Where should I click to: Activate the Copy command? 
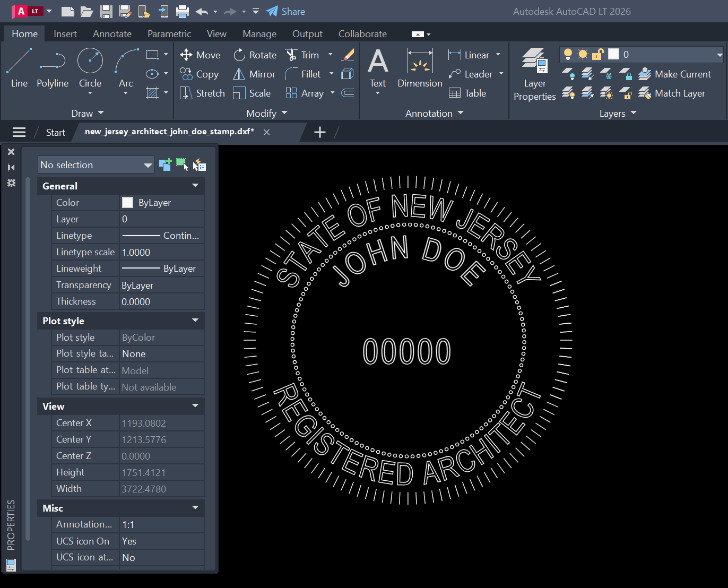tap(199, 74)
